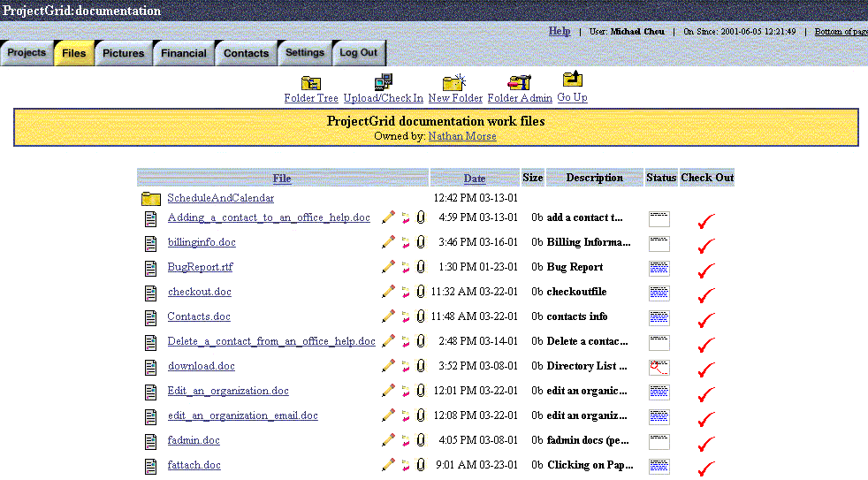868x480 pixels.
Task: Click pencil edit icon for BugReport.rtf
Action: tap(389, 267)
